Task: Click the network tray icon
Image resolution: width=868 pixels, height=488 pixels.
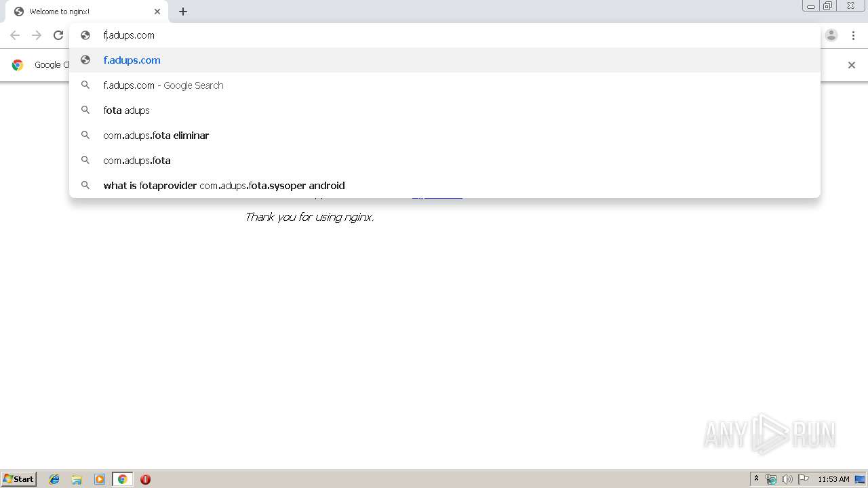Action: point(771,479)
